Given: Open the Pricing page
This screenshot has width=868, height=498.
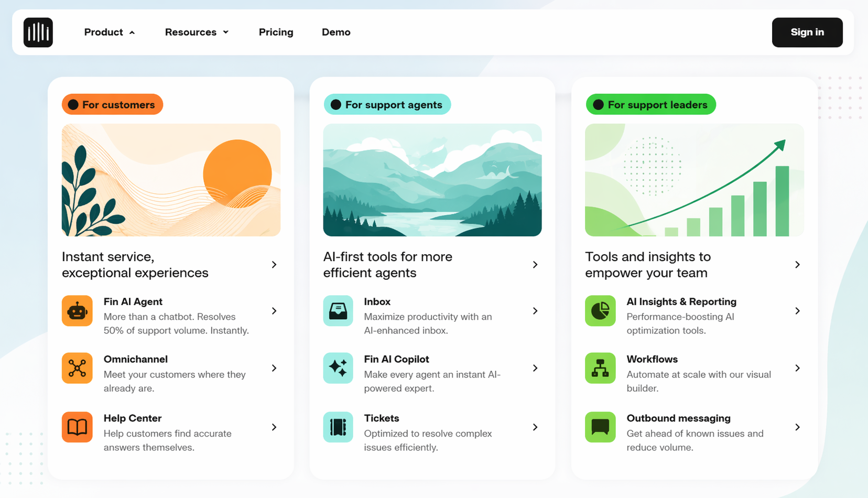Looking at the screenshot, I should pyautogui.click(x=276, y=32).
